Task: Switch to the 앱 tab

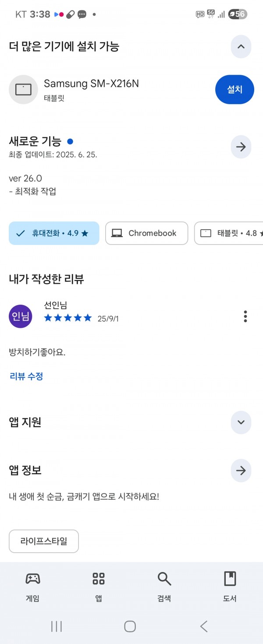Action: pyautogui.click(x=99, y=587)
